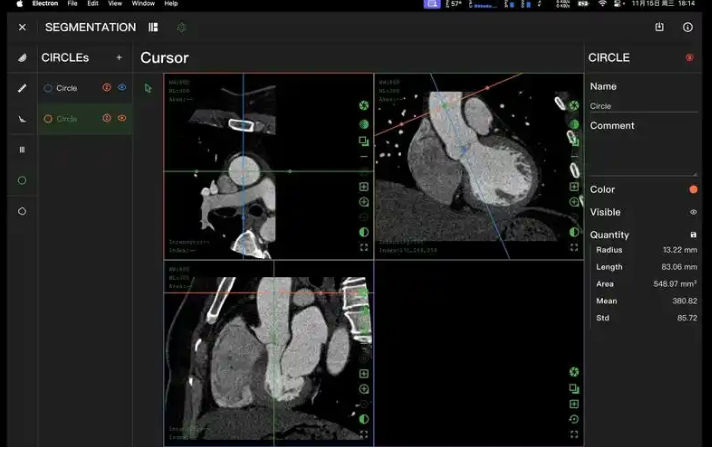Click the square plus icon in top-right view
712x450 pixels.
pyautogui.click(x=574, y=187)
